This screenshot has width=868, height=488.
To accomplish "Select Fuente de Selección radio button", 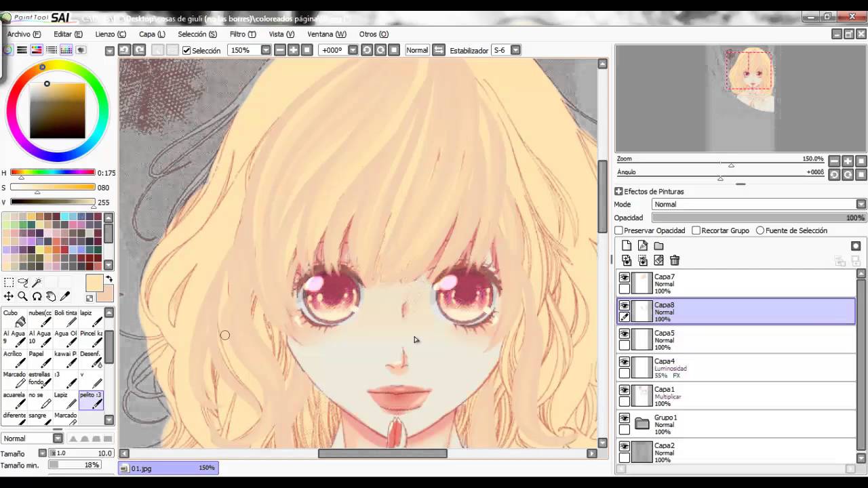I will 760,230.
